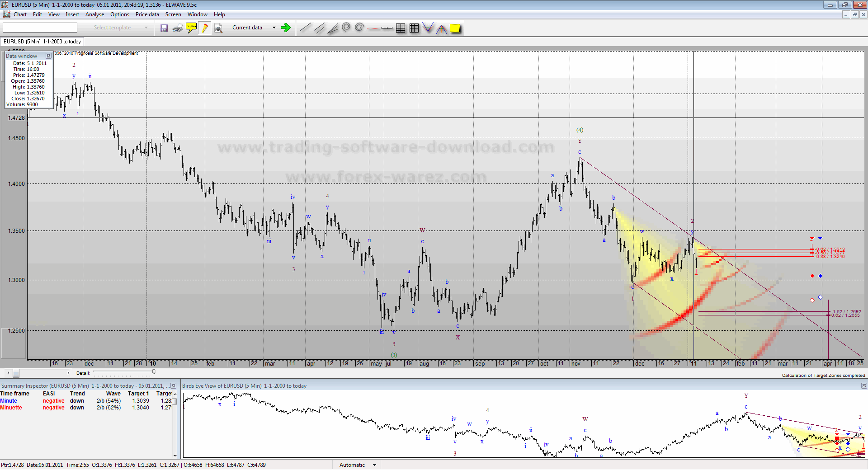868x470 pixels.
Task: Open the Select template dropdown
Action: pos(146,28)
